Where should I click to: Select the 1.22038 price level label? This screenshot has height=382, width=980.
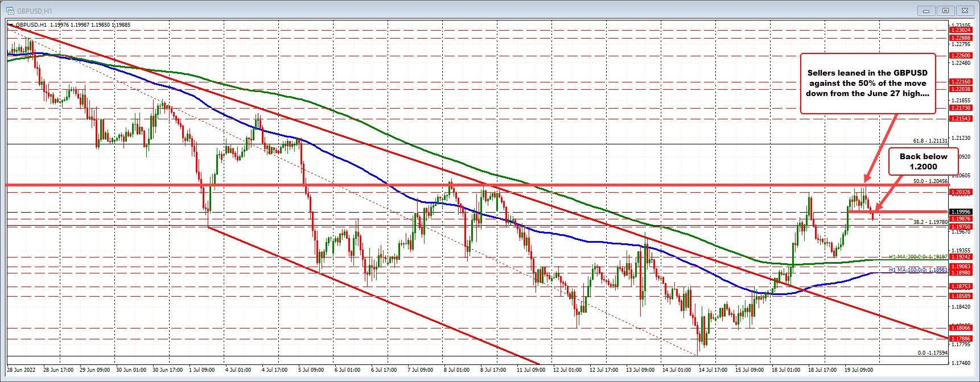point(961,89)
